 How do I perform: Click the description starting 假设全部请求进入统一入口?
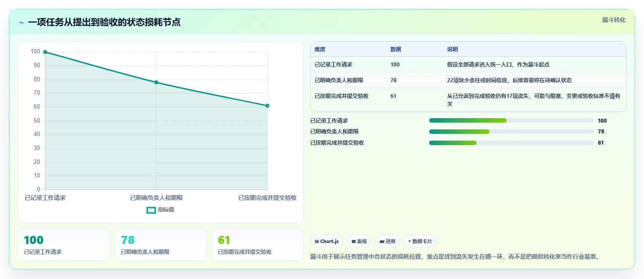click(498, 65)
